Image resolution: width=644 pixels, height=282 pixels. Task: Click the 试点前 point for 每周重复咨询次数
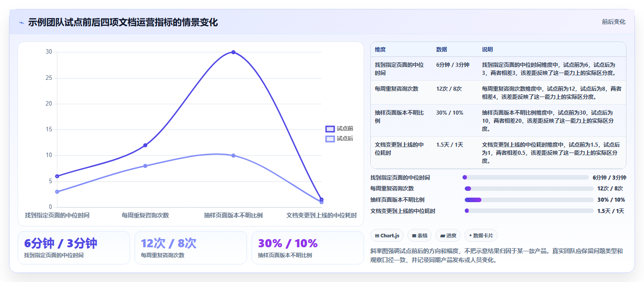(145, 145)
